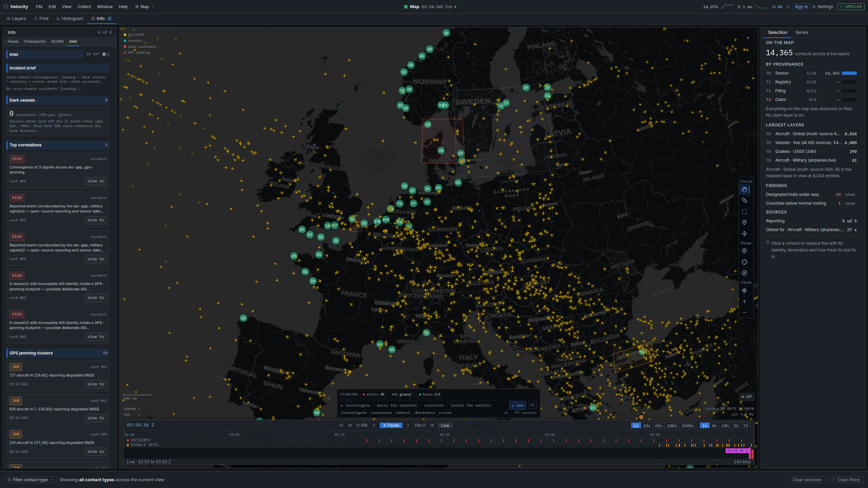Expand the AOI global selector

click(401, 394)
